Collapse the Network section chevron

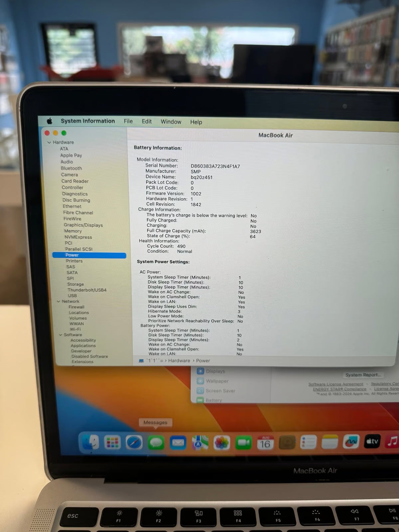coord(59,301)
